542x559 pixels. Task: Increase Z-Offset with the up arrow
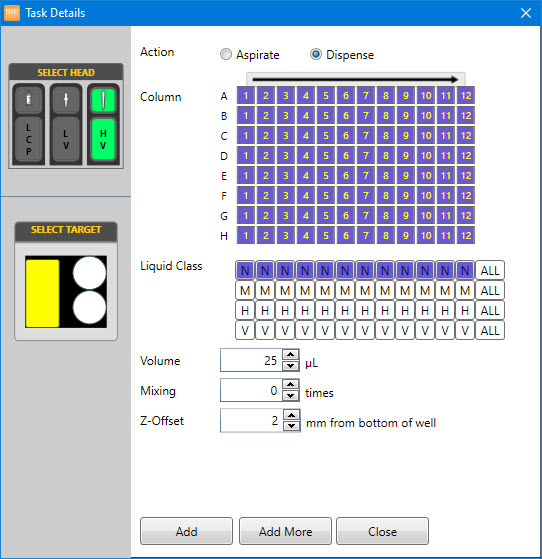tap(292, 415)
